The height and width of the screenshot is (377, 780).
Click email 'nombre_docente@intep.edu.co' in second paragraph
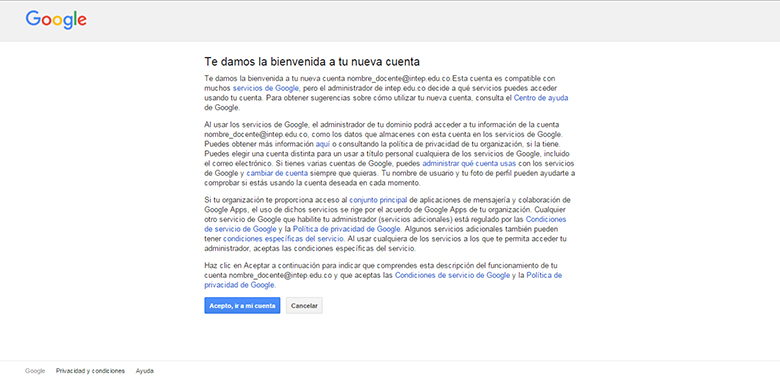coord(257,134)
